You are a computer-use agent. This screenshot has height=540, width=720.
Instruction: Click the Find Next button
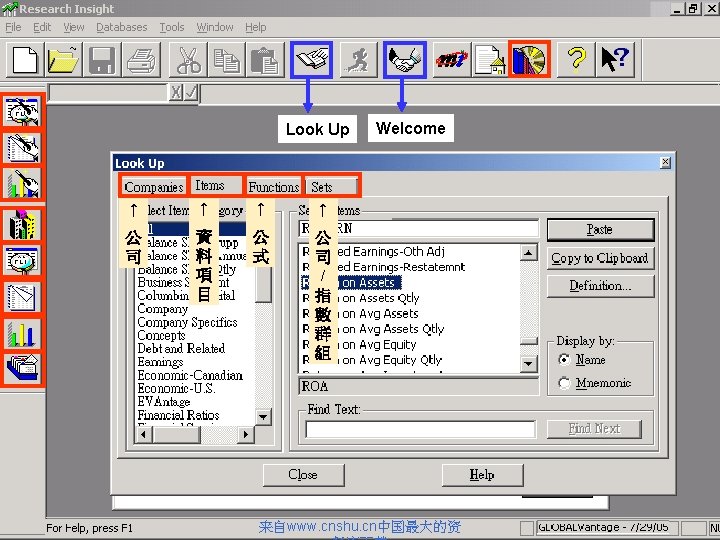click(x=594, y=428)
